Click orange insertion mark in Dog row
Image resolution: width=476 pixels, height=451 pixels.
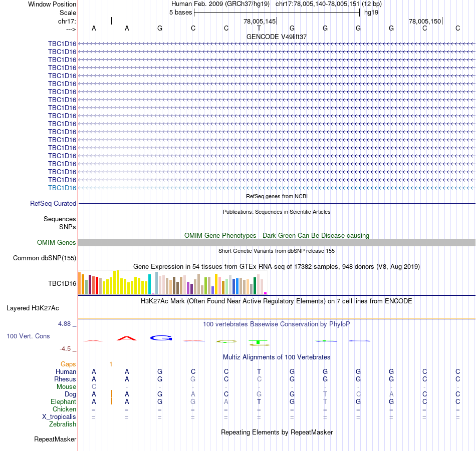pyautogui.click(x=111, y=393)
